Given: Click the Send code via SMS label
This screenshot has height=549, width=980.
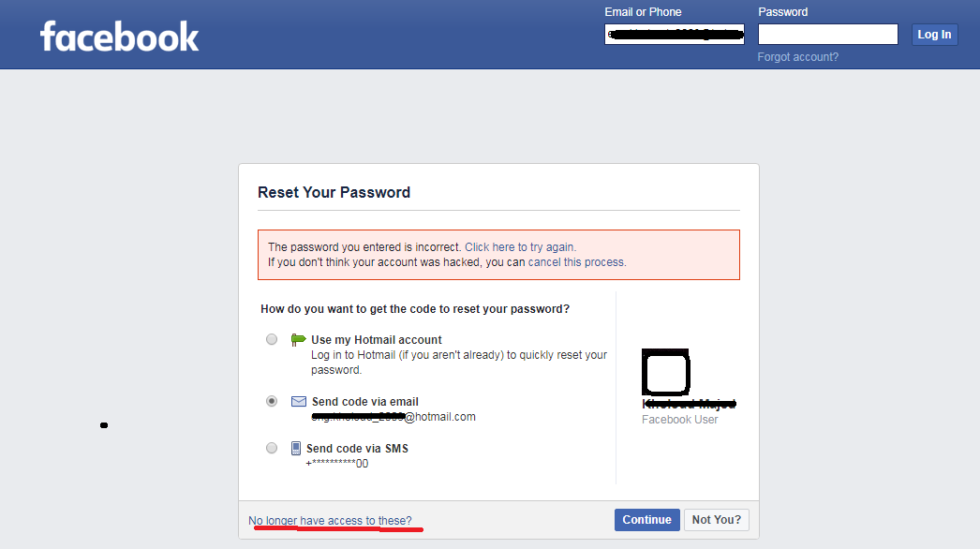Looking at the screenshot, I should coord(357,449).
